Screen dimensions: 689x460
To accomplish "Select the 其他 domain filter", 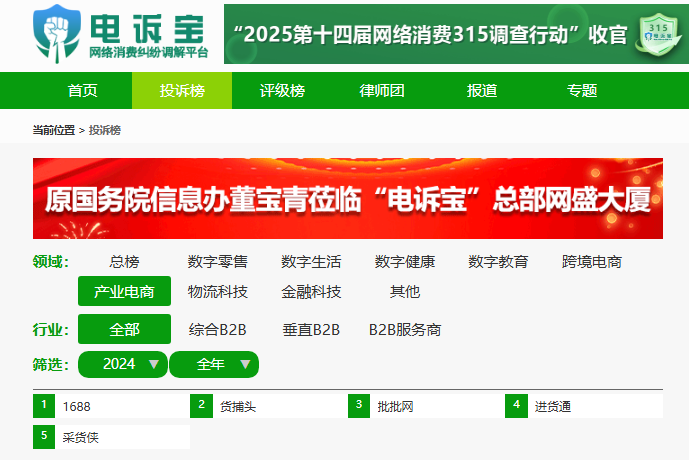I will click(405, 291).
